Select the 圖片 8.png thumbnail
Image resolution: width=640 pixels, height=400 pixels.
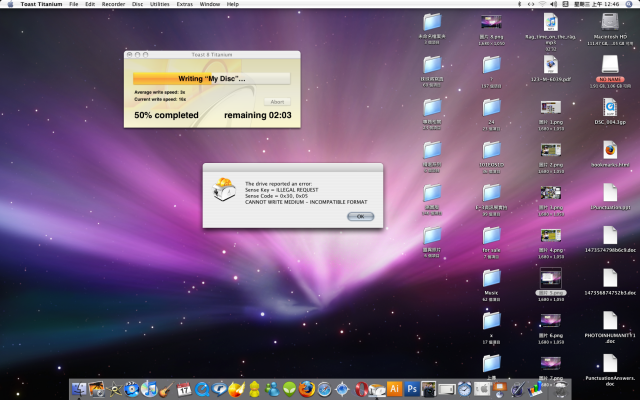(491, 22)
